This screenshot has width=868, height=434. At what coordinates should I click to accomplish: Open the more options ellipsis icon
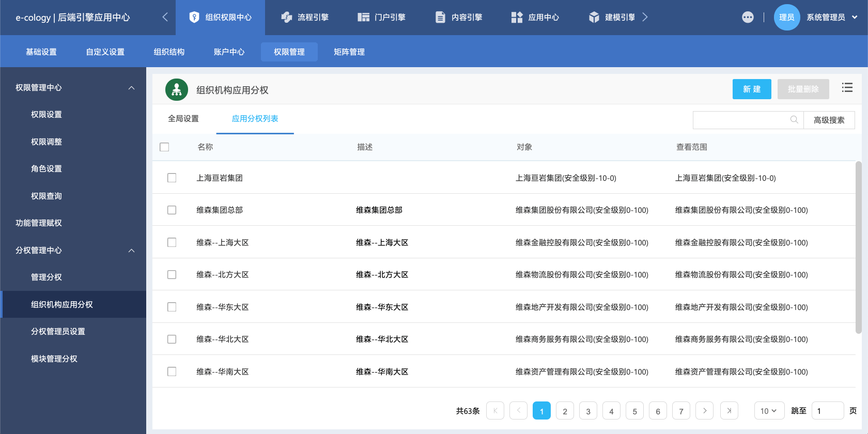748,17
